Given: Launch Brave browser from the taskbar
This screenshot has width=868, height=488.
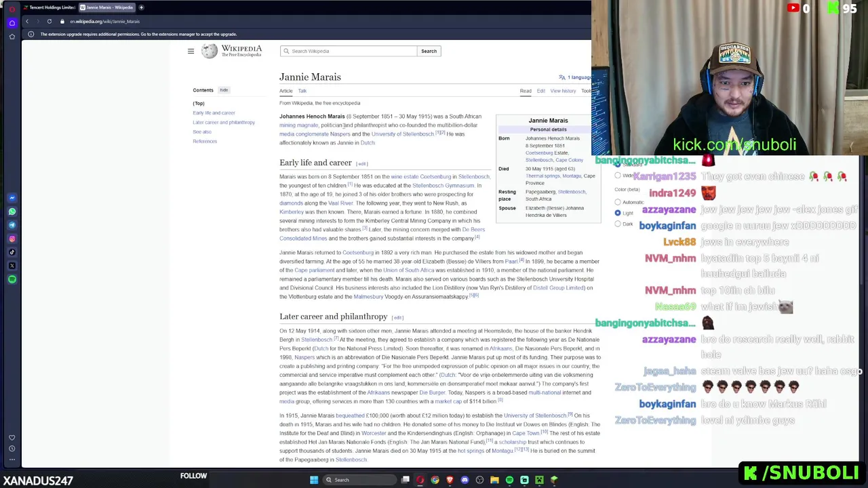Looking at the screenshot, I should pos(450,480).
